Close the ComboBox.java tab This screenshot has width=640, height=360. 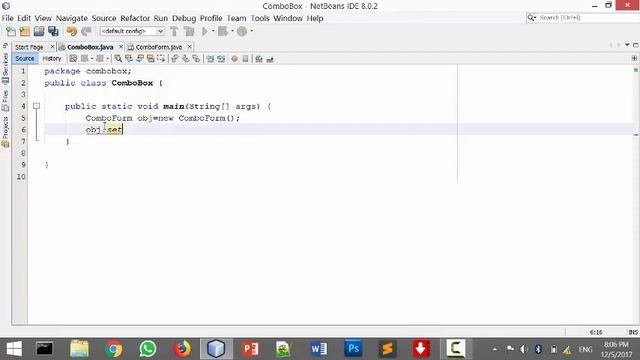[x=121, y=47]
